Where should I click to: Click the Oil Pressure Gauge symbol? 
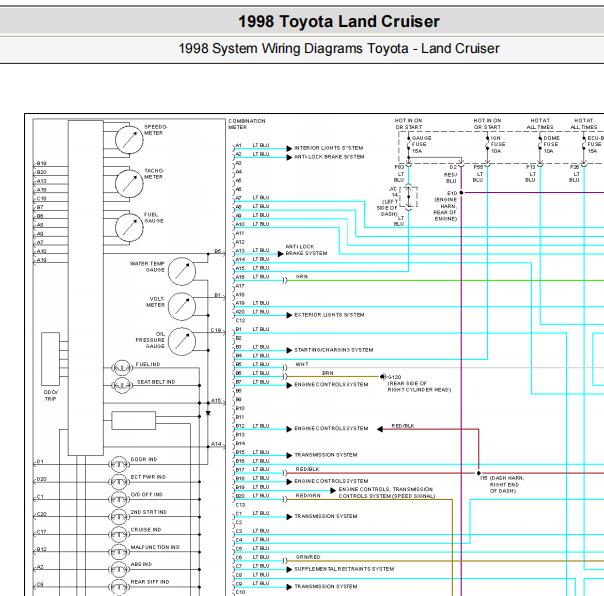[182, 341]
